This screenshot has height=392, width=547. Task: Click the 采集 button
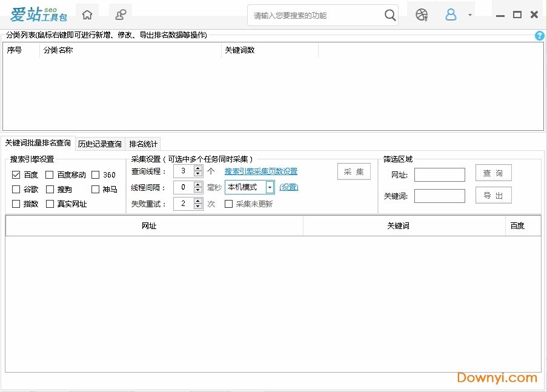tap(354, 171)
